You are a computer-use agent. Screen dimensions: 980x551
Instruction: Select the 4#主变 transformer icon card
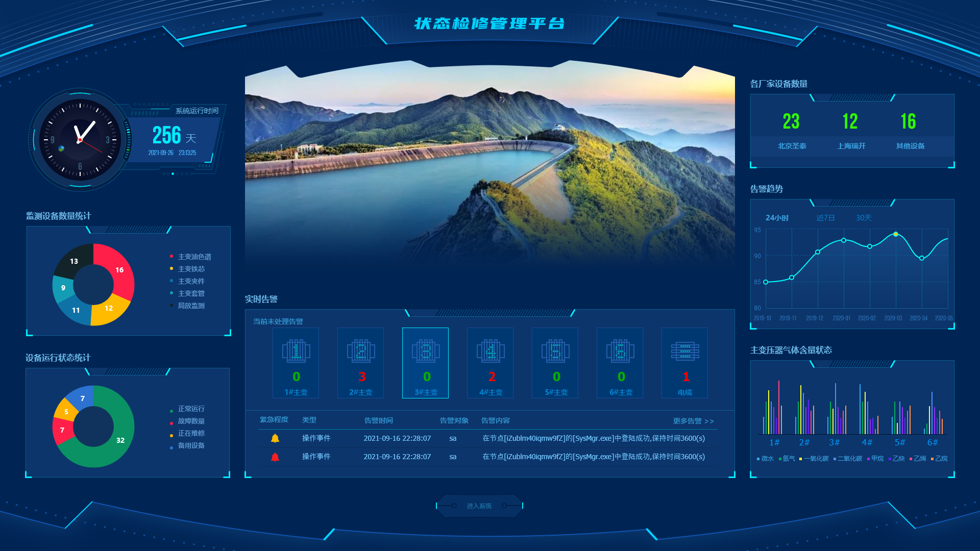tap(491, 363)
